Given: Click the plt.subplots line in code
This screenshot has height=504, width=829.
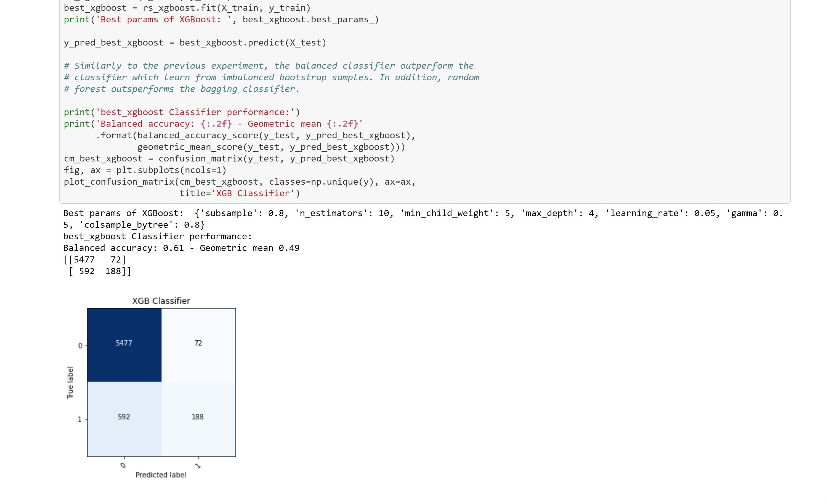Looking at the screenshot, I should 145,170.
